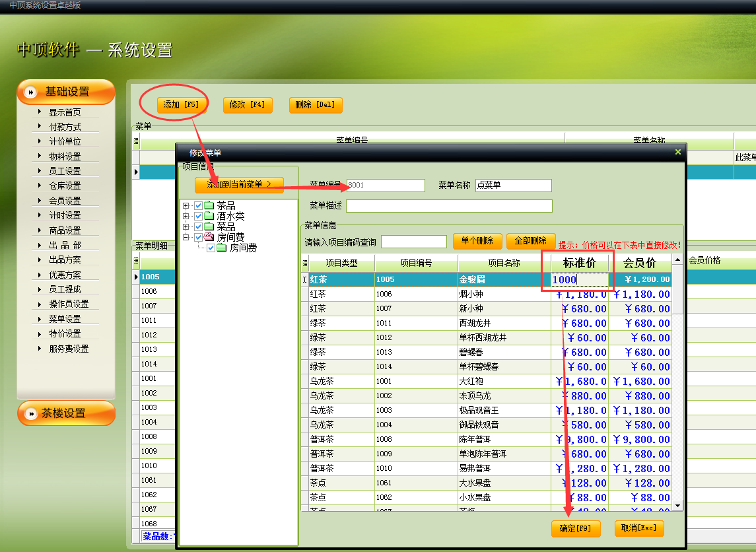
Task: Click the 菜单描述 input field
Action: pos(449,206)
